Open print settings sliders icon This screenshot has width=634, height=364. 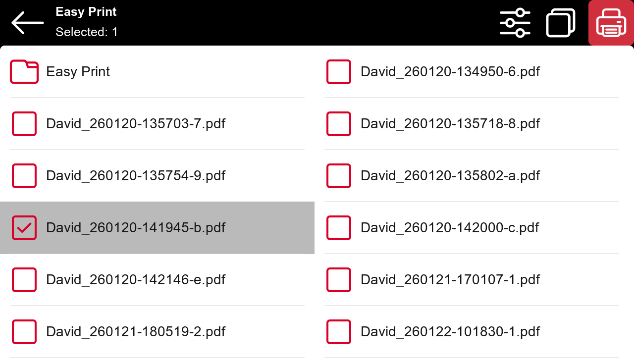(515, 23)
